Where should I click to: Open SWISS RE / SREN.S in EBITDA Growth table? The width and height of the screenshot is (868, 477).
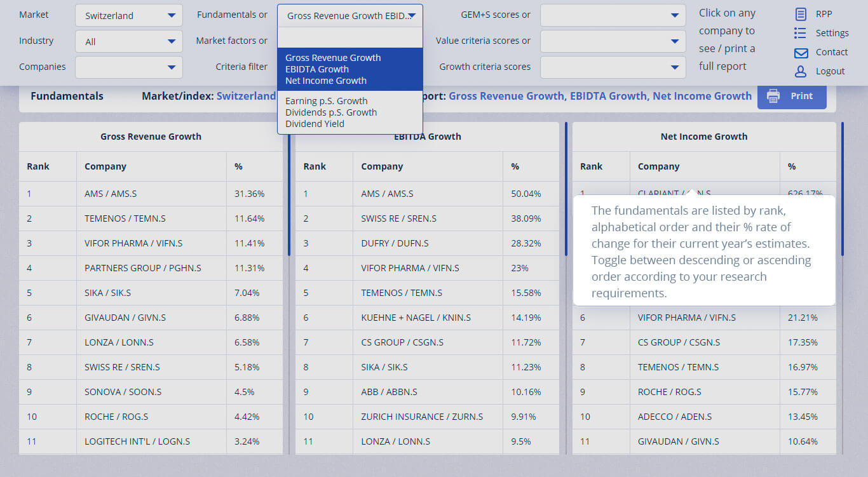pyautogui.click(x=399, y=218)
